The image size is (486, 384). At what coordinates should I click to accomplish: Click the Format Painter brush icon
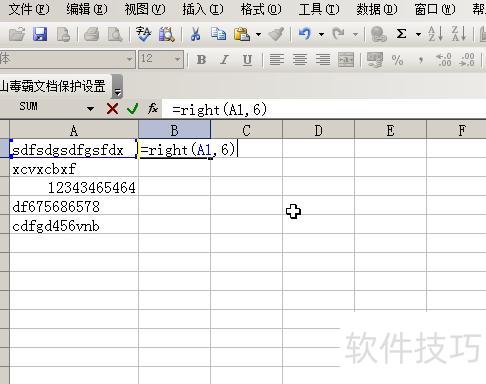pos(276,34)
